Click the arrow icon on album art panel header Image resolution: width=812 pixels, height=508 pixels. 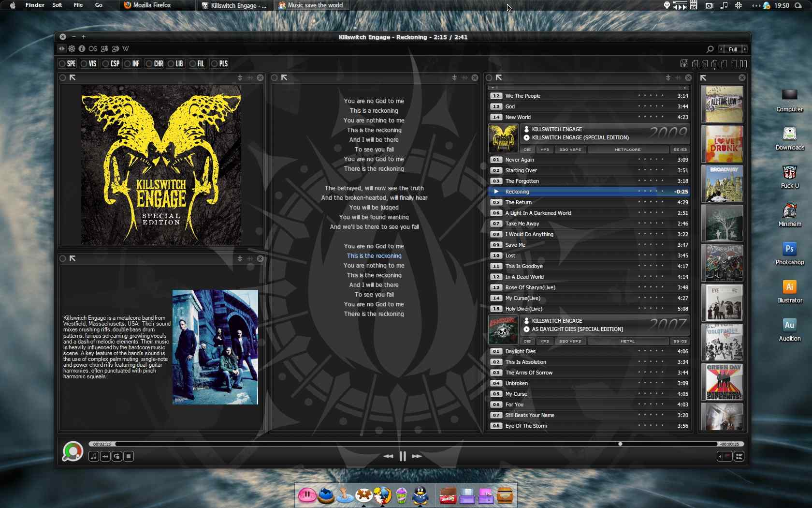[x=72, y=78]
